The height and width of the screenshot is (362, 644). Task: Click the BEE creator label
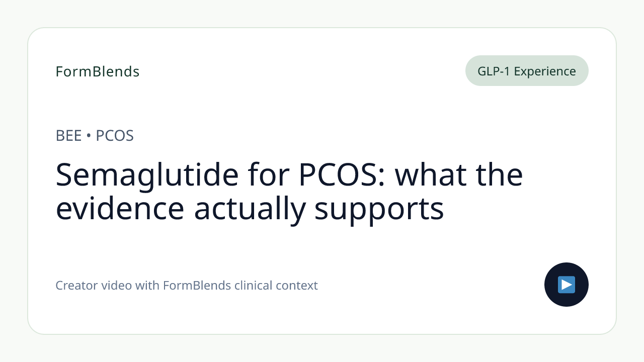68,136
